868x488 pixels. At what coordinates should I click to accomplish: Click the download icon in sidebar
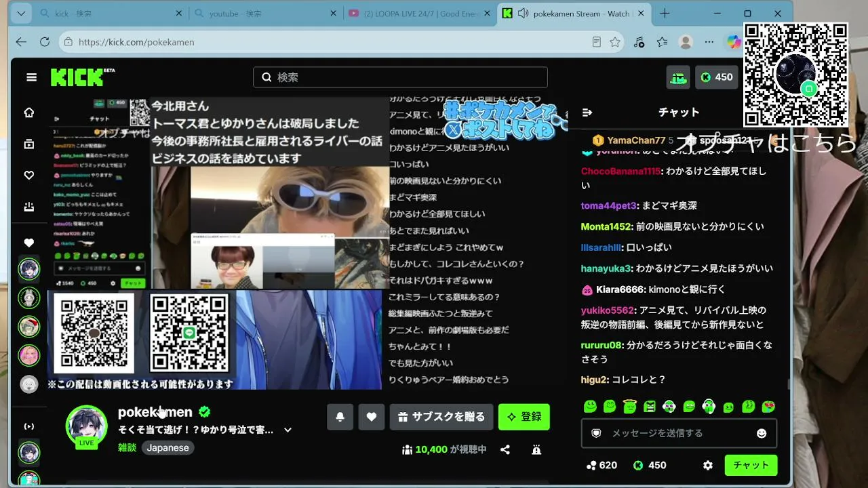pos(29,207)
